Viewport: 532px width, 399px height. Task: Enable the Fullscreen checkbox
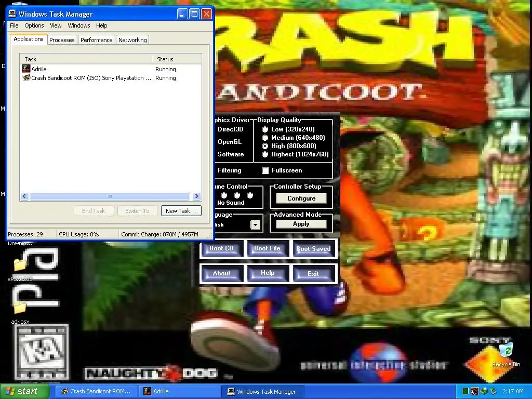[265, 170]
